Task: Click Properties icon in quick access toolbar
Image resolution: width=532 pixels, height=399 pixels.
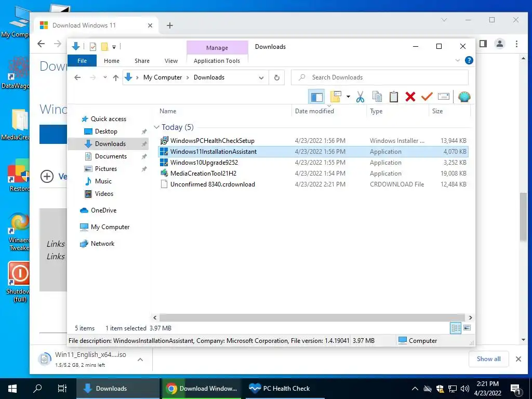Action: [92, 46]
